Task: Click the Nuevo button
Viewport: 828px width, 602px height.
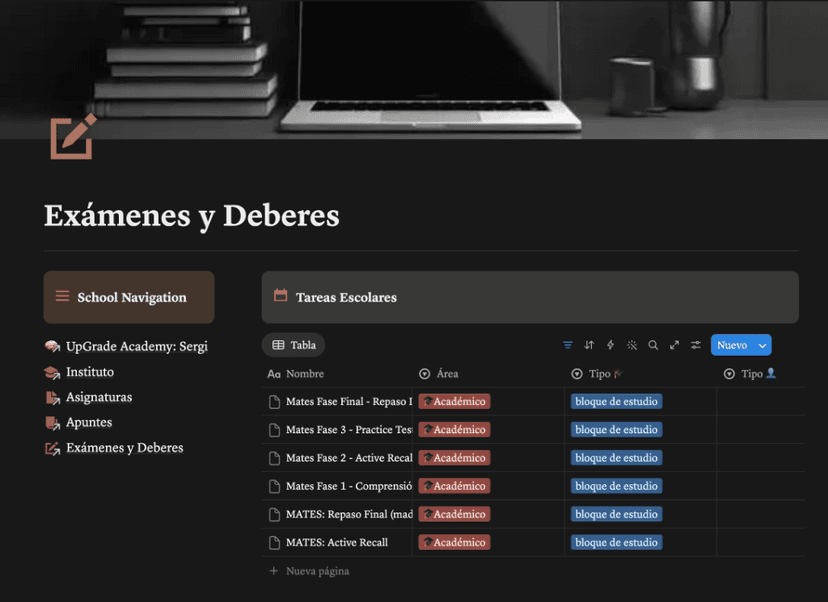Action: tap(732, 345)
